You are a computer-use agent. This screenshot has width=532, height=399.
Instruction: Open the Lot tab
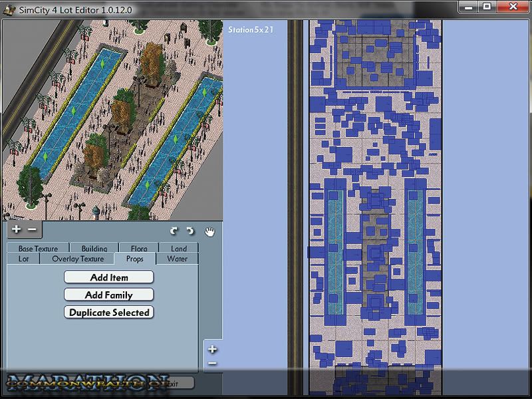tap(24, 259)
